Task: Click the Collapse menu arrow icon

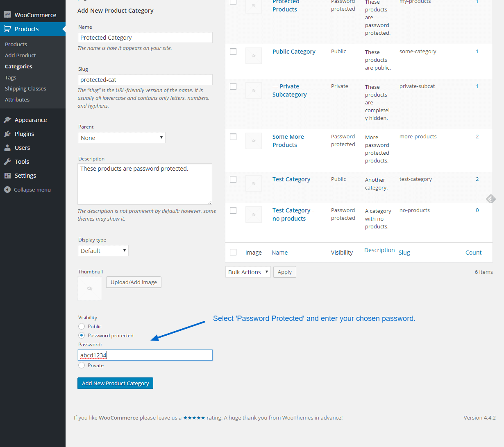Action: [7, 190]
